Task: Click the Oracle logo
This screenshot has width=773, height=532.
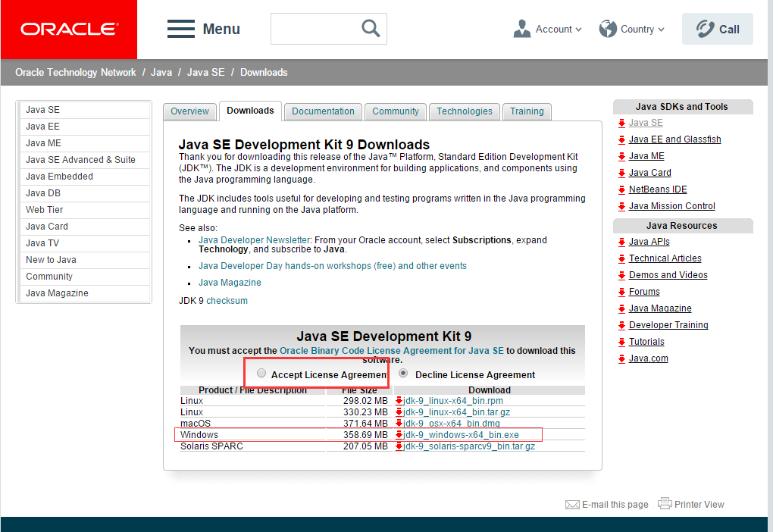Action: point(69,29)
